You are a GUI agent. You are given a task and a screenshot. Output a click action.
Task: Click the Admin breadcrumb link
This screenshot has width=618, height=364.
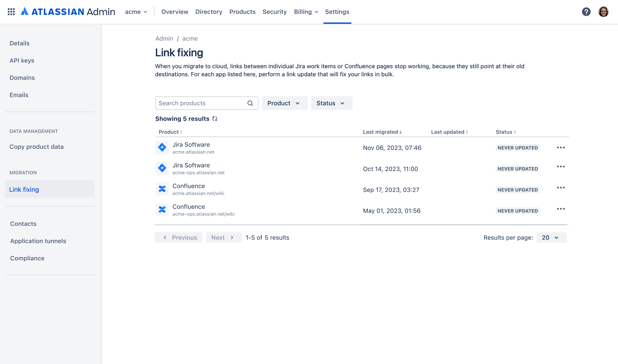pos(164,39)
